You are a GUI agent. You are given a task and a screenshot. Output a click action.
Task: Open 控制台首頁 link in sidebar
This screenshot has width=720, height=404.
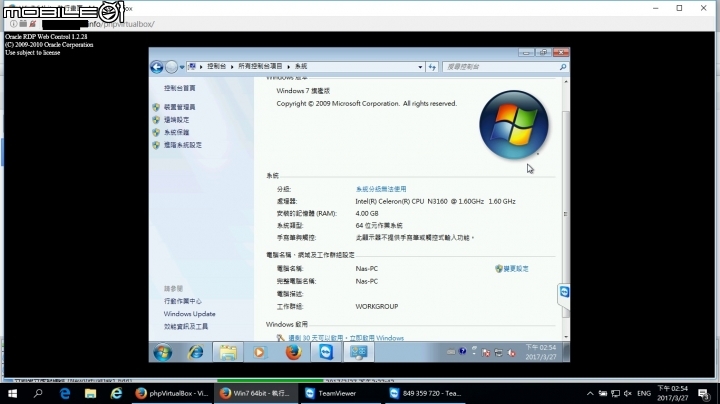[180, 88]
